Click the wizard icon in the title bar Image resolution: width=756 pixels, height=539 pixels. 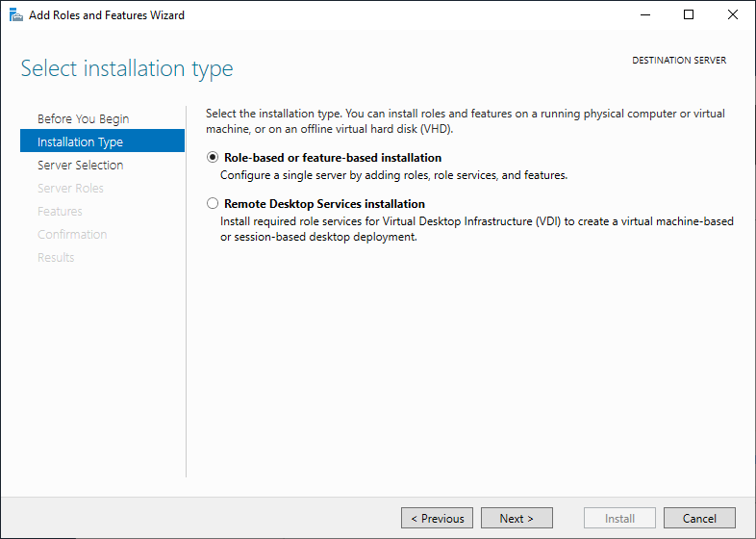tap(14, 15)
